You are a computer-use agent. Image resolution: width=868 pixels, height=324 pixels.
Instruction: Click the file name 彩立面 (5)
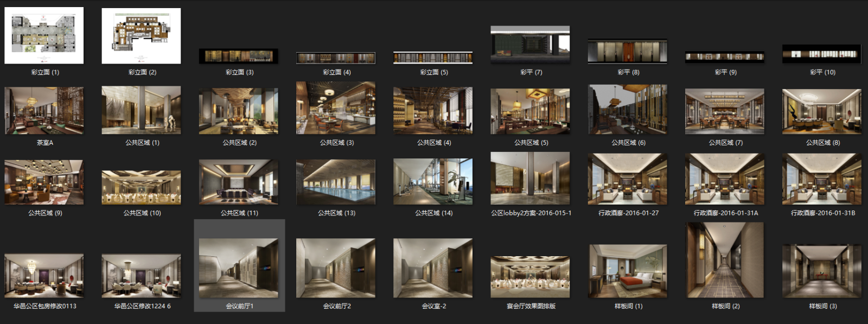coord(434,72)
